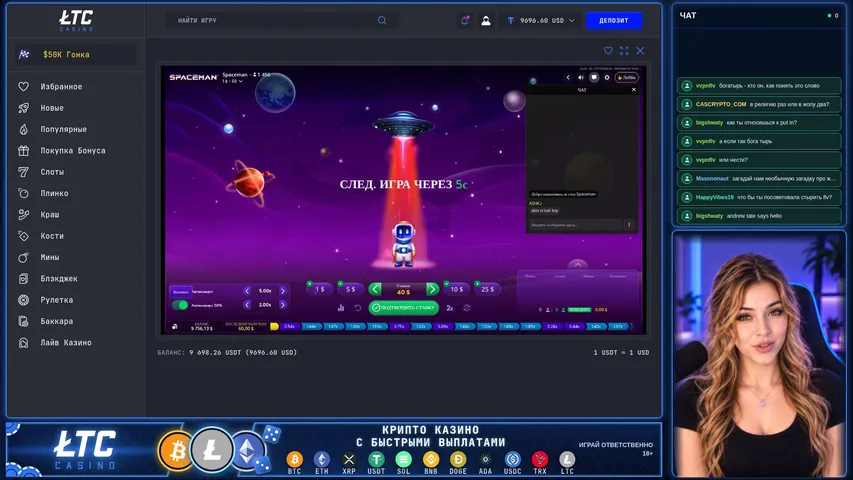
Task: Expand the 9696.60 USD balance dropdown
Action: click(541, 21)
